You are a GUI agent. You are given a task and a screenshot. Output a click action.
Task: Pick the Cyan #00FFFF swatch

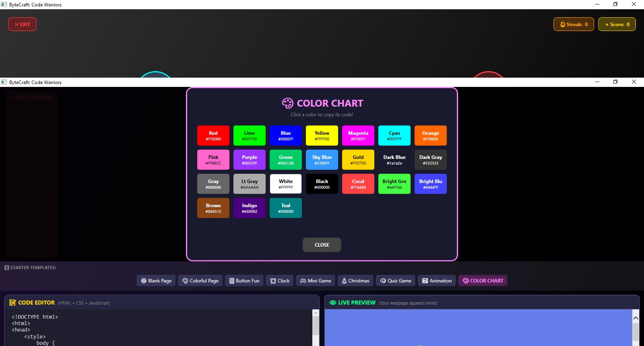(x=394, y=136)
